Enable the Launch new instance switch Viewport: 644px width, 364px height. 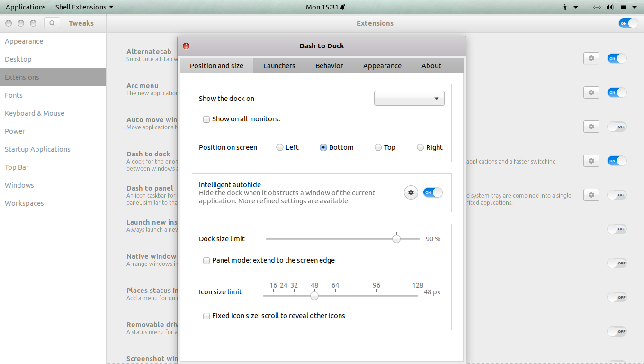coord(617,229)
